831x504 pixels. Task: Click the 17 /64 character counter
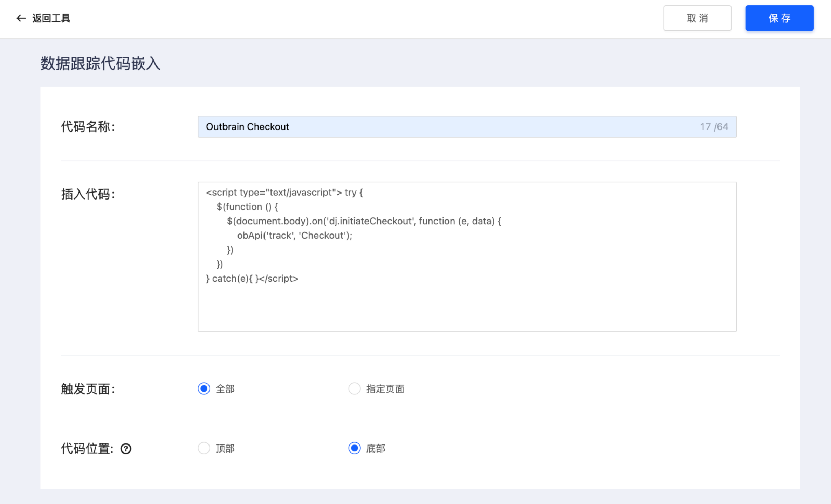[714, 127]
